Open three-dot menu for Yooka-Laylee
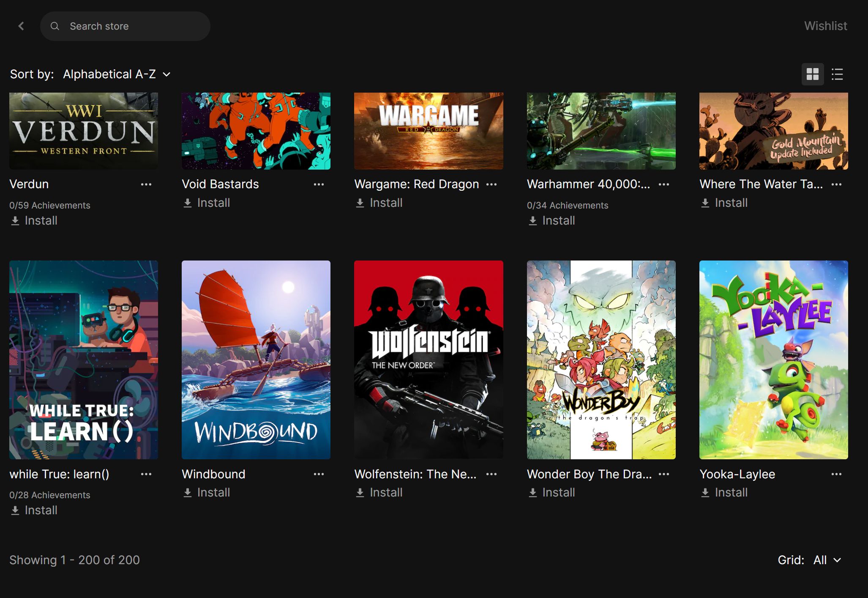 pos(836,474)
